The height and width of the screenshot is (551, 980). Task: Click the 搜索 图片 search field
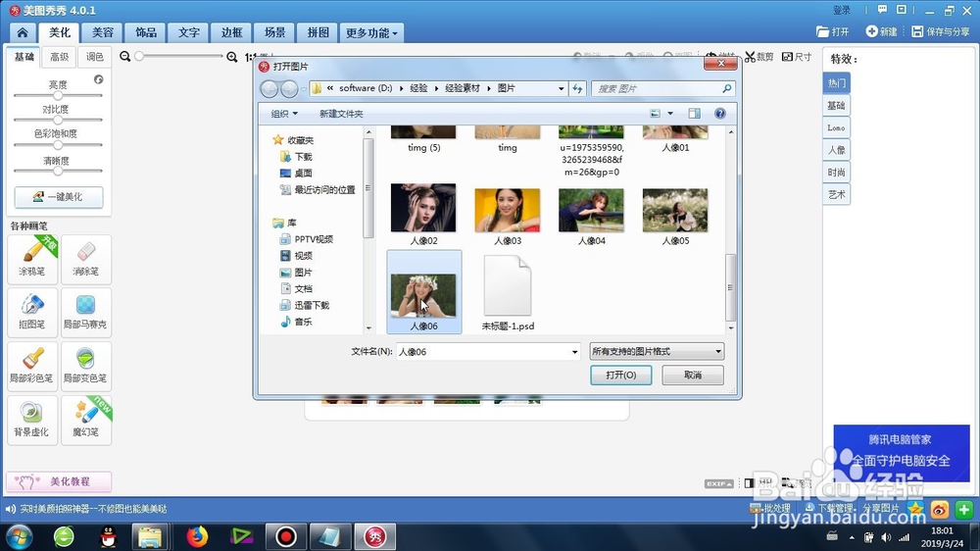pyautogui.click(x=657, y=89)
